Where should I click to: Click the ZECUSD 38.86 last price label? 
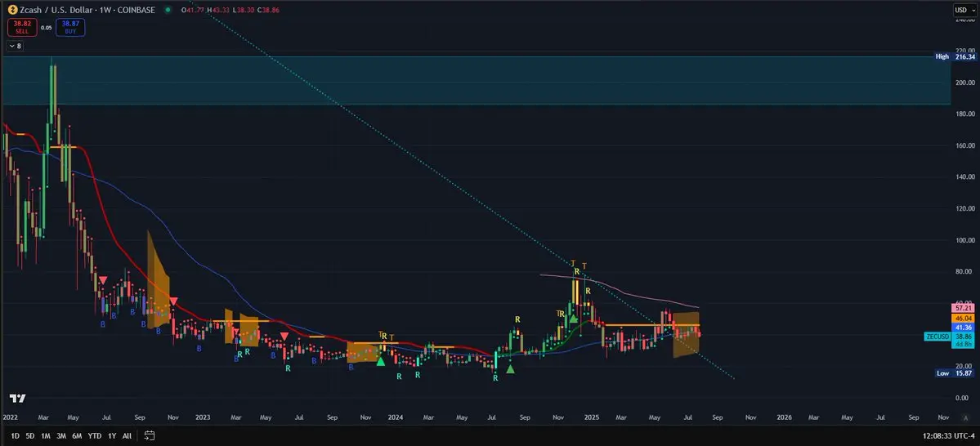[x=950, y=336]
